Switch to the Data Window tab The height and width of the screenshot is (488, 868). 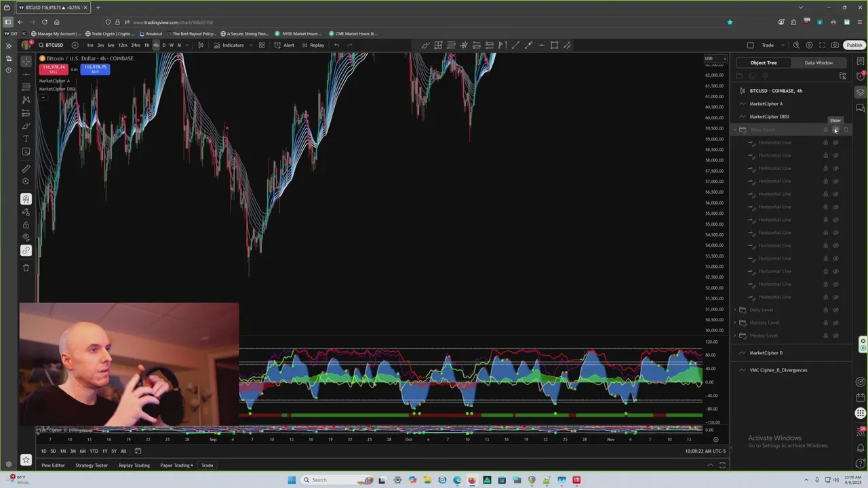[818, 62]
